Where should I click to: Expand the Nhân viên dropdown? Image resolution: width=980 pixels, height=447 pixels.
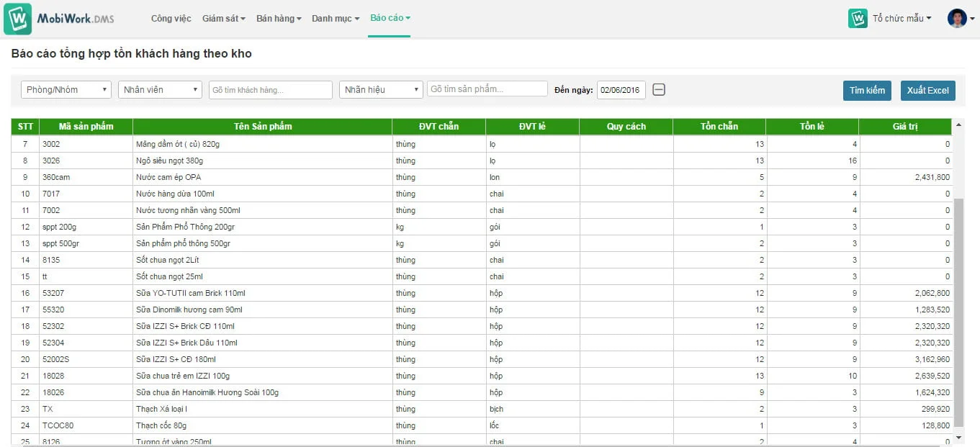point(160,90)
